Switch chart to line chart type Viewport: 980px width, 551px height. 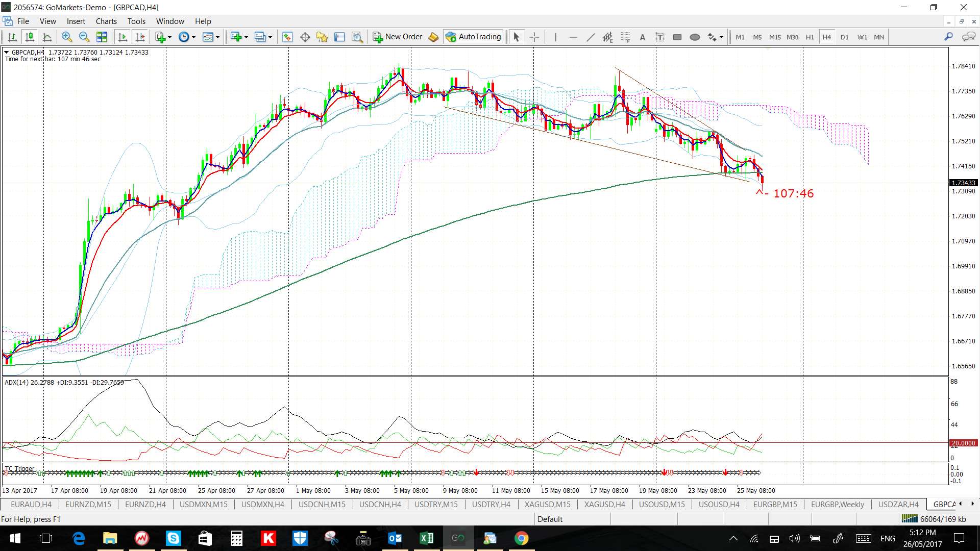47,37
